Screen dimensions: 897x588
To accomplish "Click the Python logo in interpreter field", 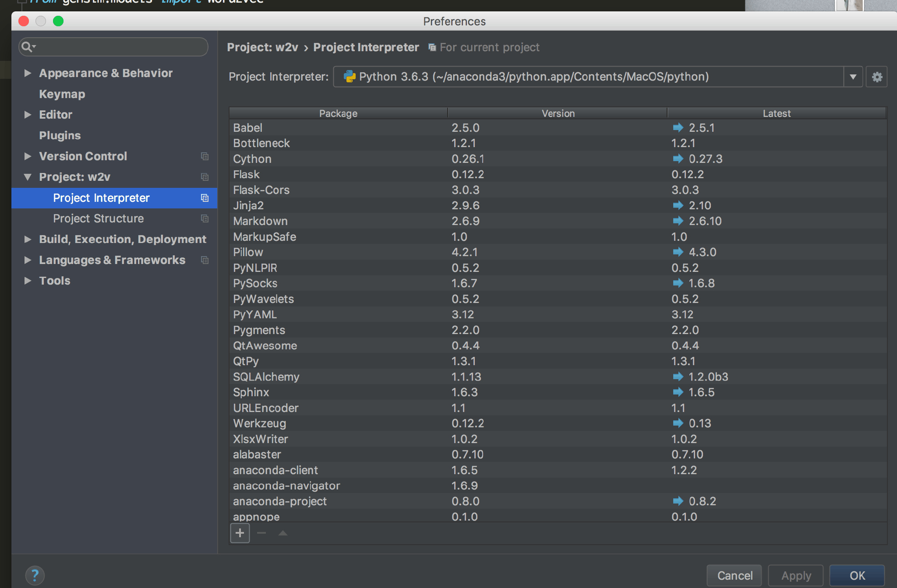I will click(x=350, y=77).
